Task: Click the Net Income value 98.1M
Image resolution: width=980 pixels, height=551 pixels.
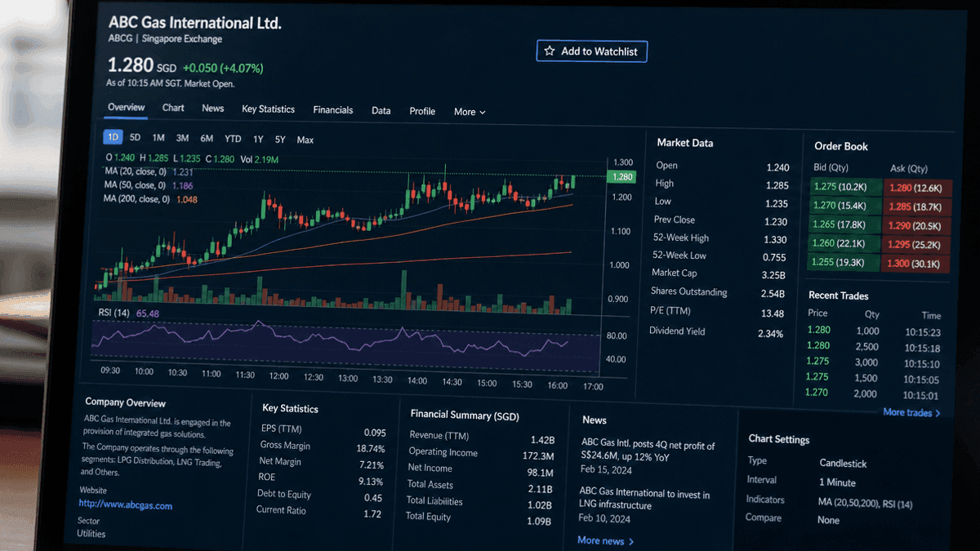Action: tap(541, 472)
